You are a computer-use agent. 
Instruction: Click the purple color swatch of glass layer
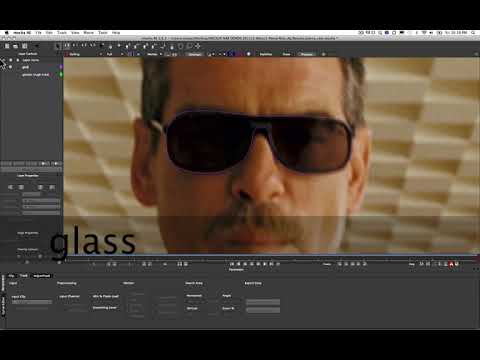click(61, 67)
